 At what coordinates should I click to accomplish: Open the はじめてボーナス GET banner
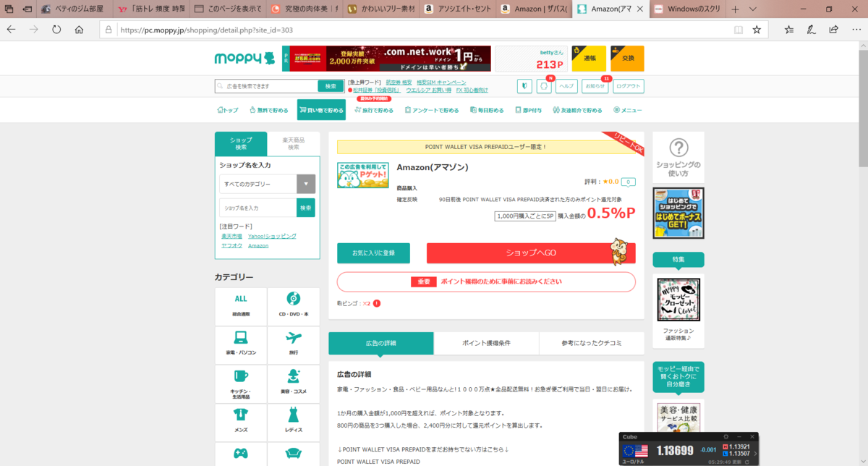(678, 213)
